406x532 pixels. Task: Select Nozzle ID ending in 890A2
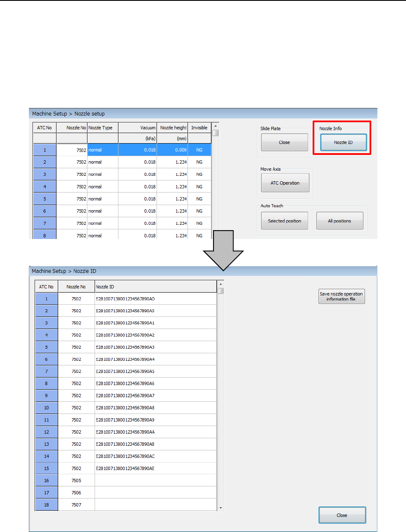point(156,335)
